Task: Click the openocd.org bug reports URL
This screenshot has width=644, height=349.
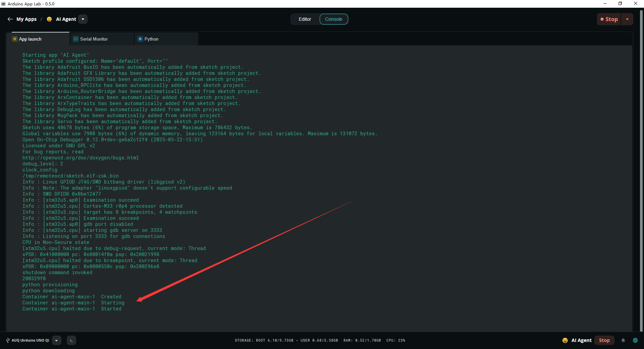Action: [x=80, y=158]
